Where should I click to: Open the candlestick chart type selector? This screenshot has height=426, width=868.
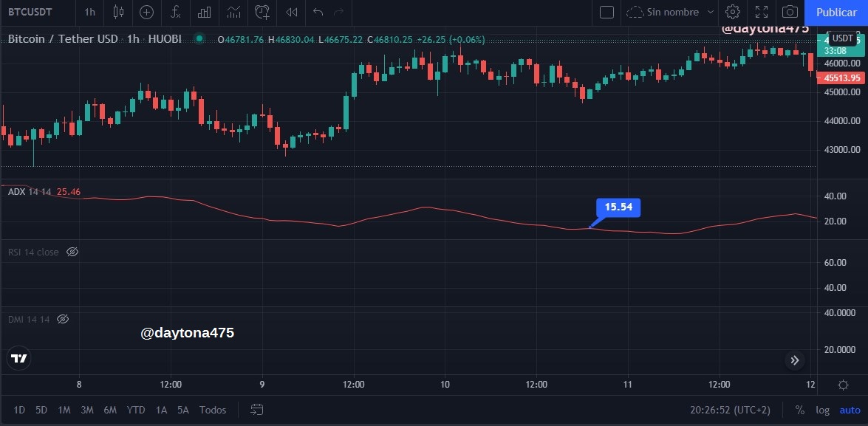(118, 12)
